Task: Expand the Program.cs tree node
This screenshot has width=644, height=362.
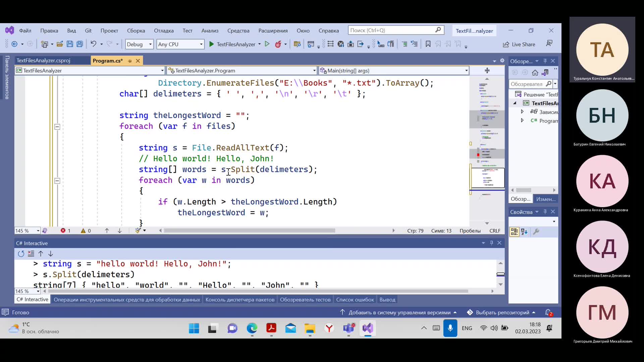Action: tap(522, 120)
